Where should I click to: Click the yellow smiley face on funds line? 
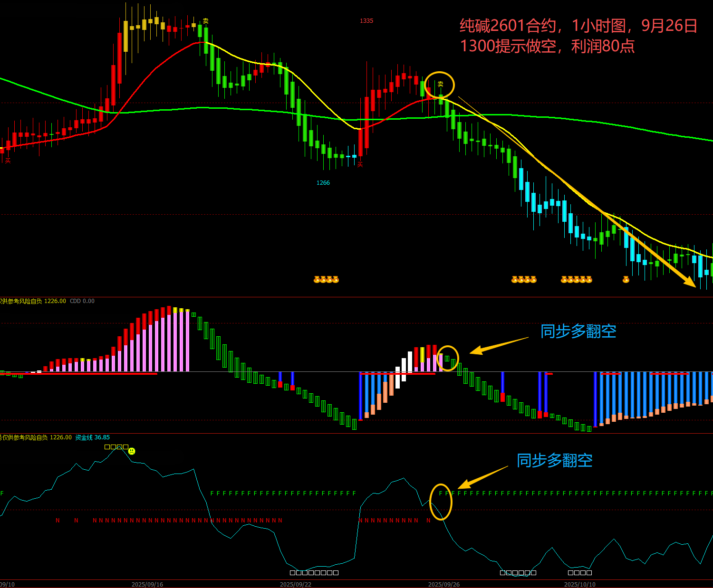(x=132, y=451)
